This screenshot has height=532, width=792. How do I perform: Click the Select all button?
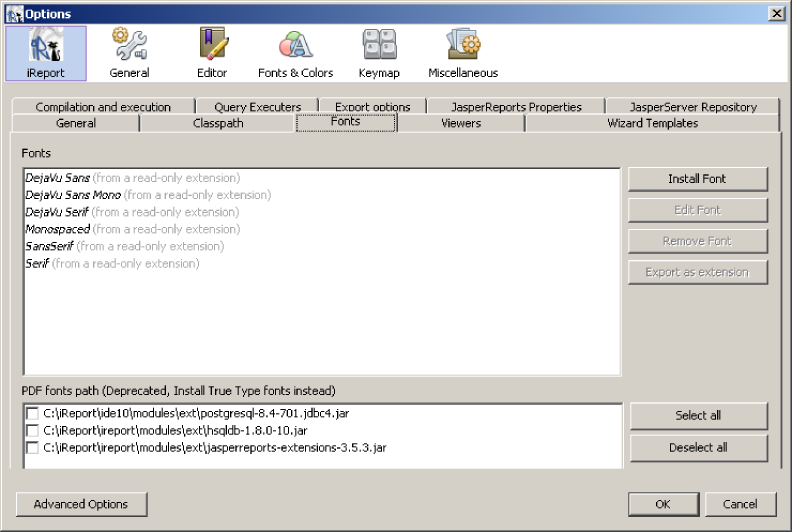[x=698, y=416]
